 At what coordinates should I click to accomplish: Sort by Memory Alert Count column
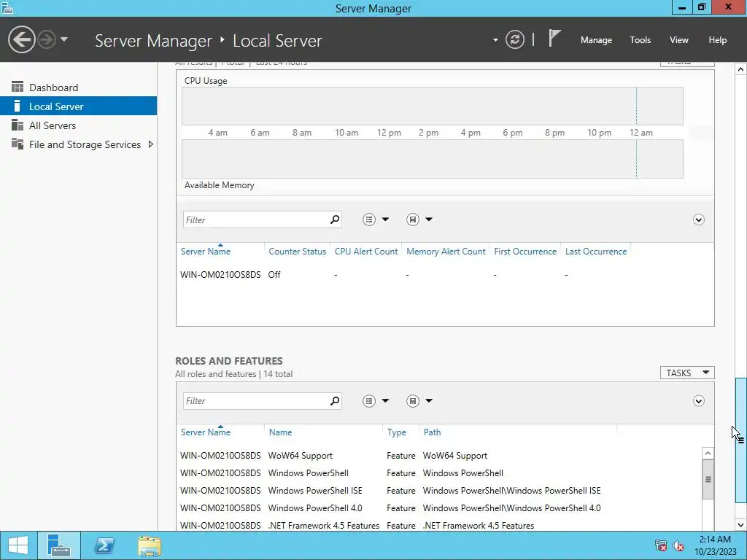click(x=446, y=252)
